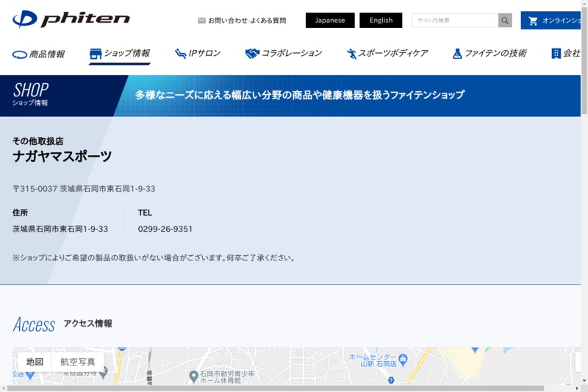Click the shopping cart icon
588x392 pixels.
point(533,21)
